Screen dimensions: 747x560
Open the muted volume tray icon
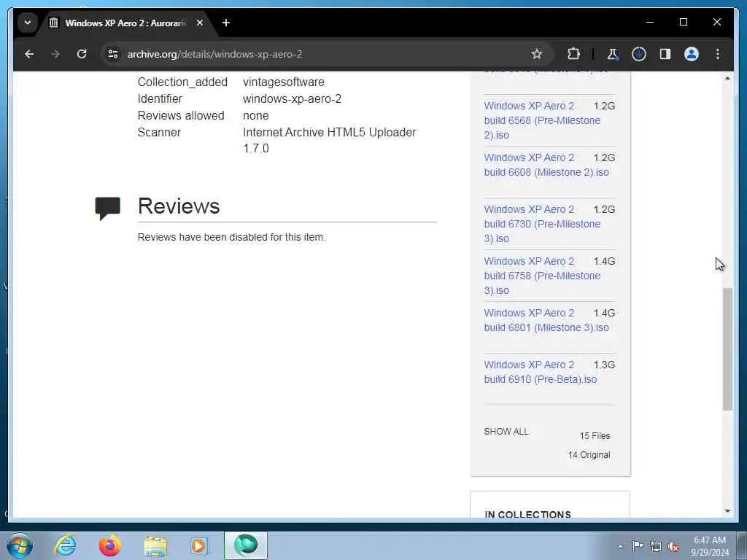[x=673, y=546]
